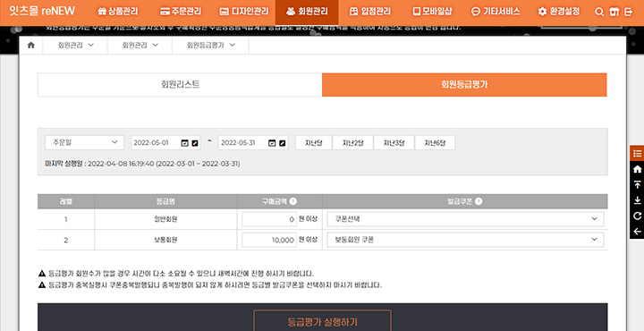Image resolution: width=644 pixels, height=331 pixels.
Task: Set range with 지난달 button
Action: (314, 142)
